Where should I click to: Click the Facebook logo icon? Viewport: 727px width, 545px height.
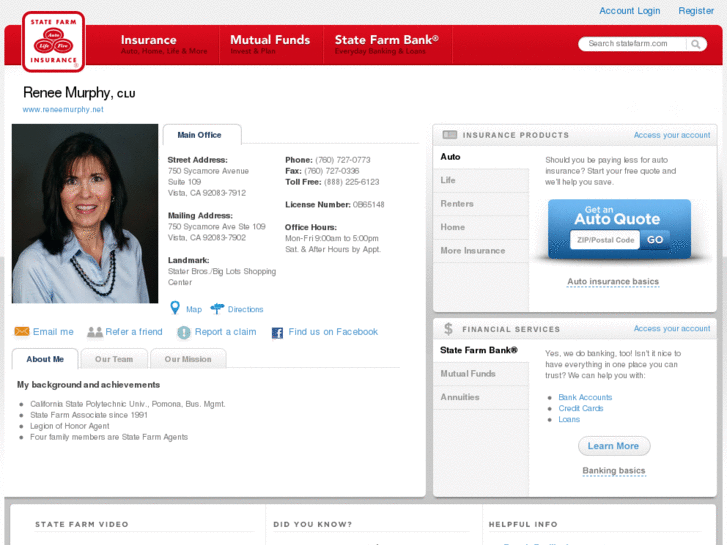(277, 333)
